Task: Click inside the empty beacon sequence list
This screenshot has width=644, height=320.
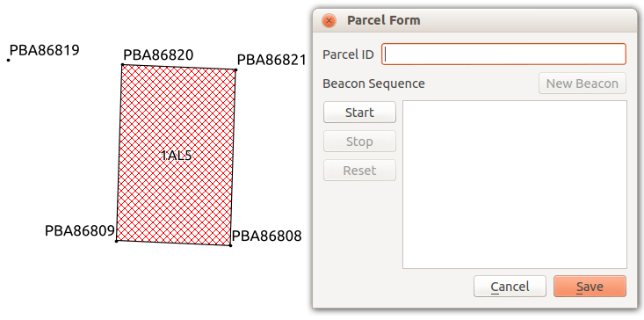Action: [515, 185]
